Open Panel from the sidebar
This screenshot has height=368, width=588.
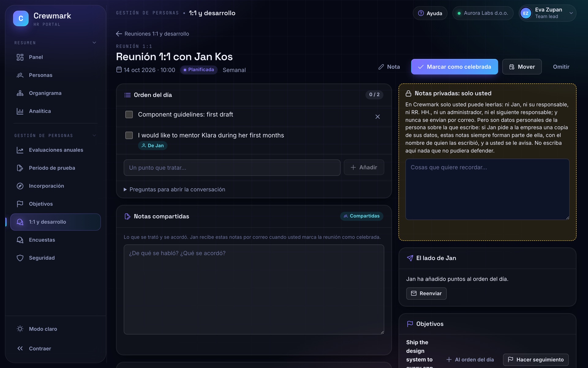(x=55, y=57)
